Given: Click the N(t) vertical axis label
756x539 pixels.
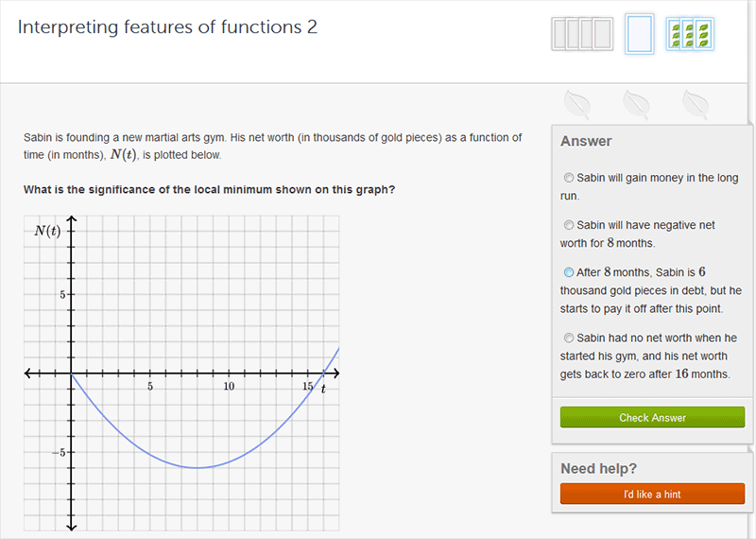Looking at the screenshot, I should pos(47,232).
